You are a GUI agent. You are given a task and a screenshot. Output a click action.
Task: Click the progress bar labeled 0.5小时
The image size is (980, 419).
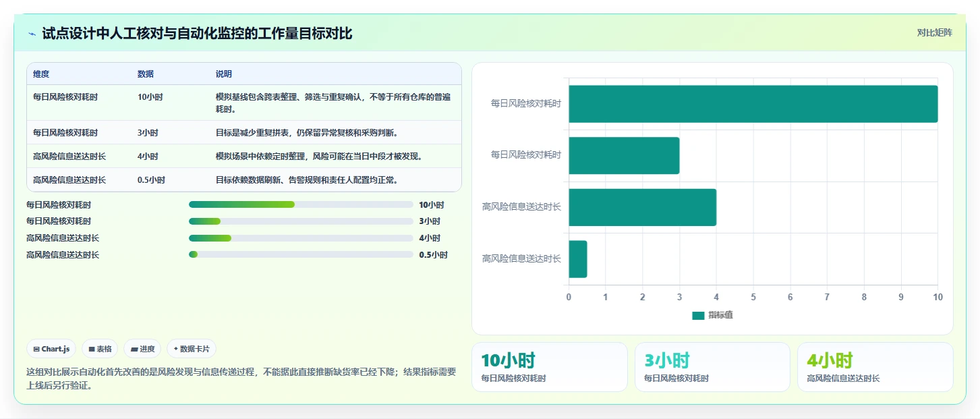tap(301, 254)
